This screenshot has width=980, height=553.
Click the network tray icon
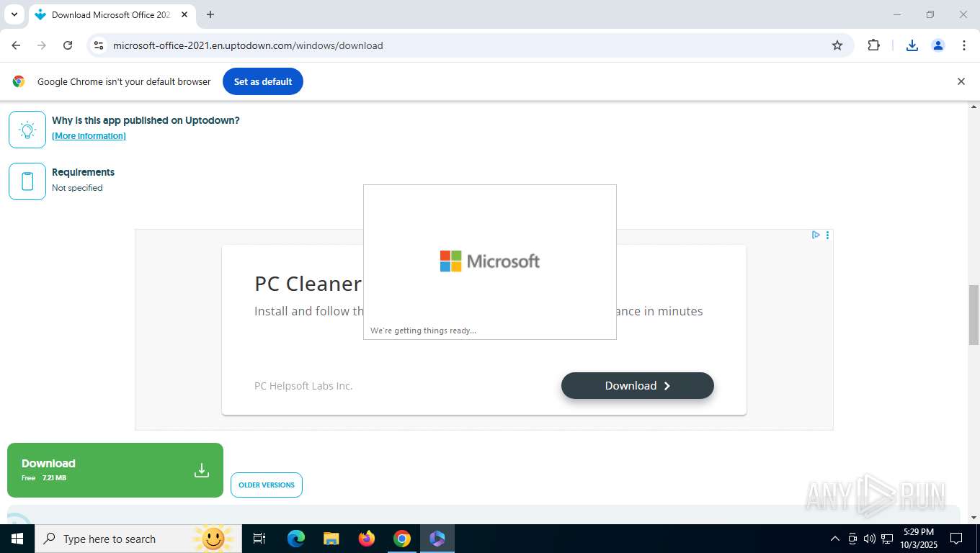(887, 539)
